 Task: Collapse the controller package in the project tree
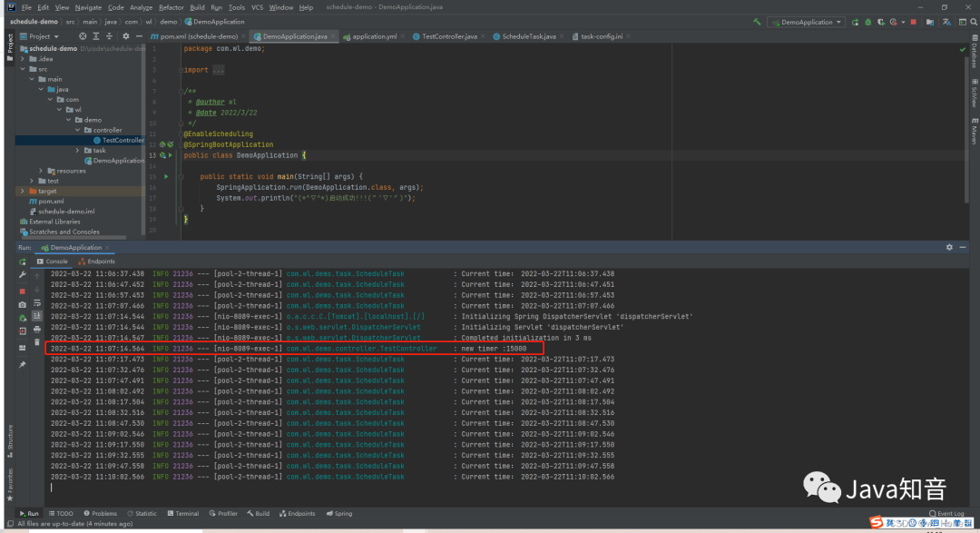click(76, 130)
